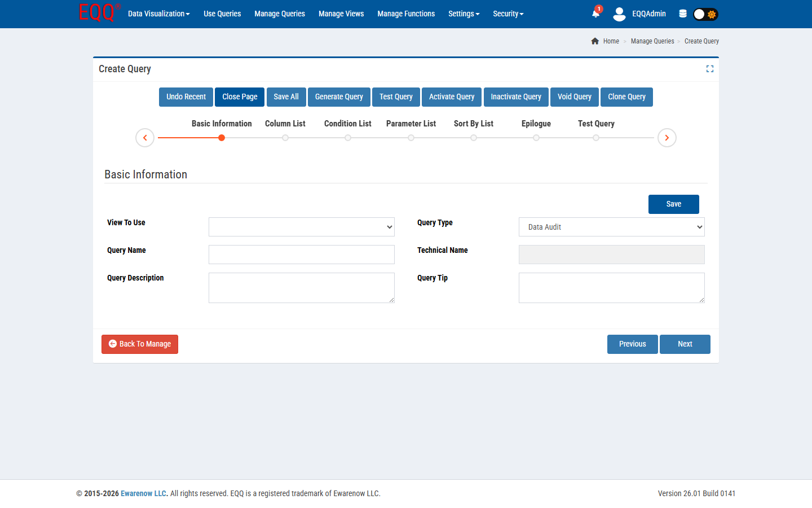Click the database stack icon
The height and width of the screenshot is (508, 812).
pos(682,14)
